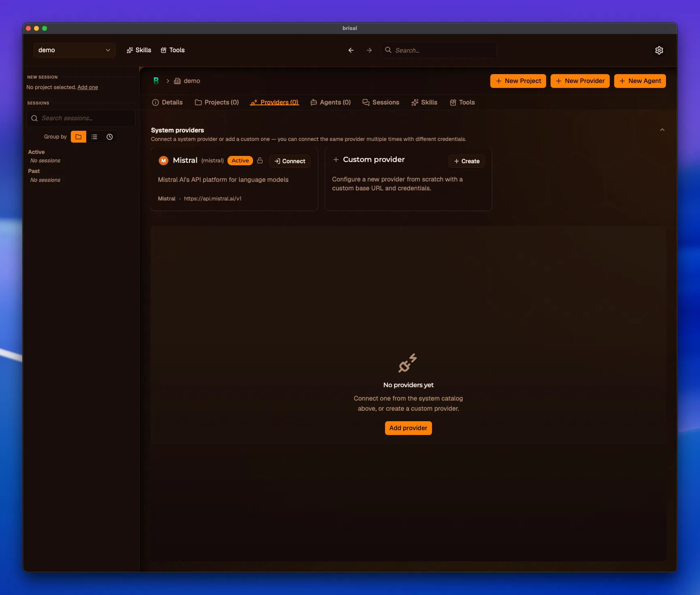Click the Active badge on Mistral
Image resolution: width=700 pixels, height=595 pixels.
pyautogui.click(x=240, y=161)
